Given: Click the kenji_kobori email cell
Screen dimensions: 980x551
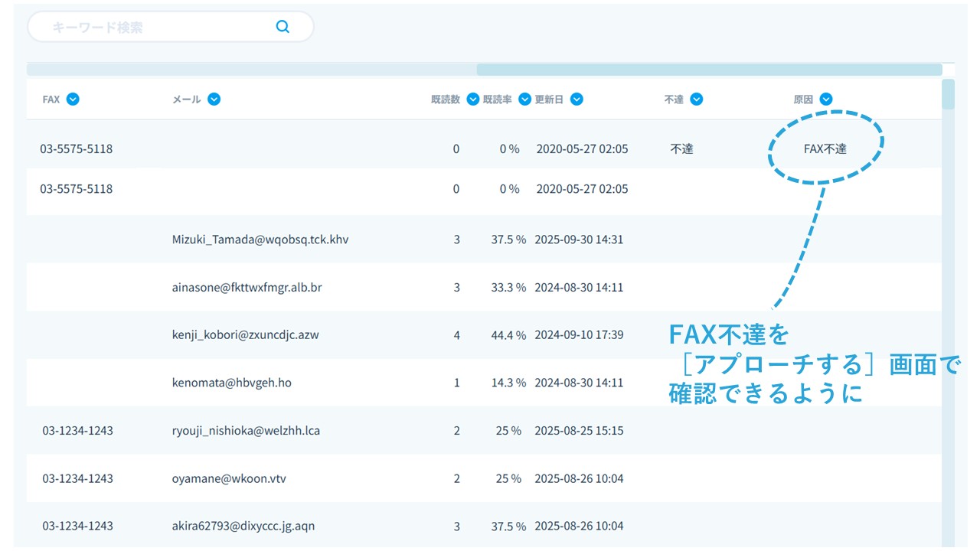Looking at the screenshot, I should click(245, 334).
